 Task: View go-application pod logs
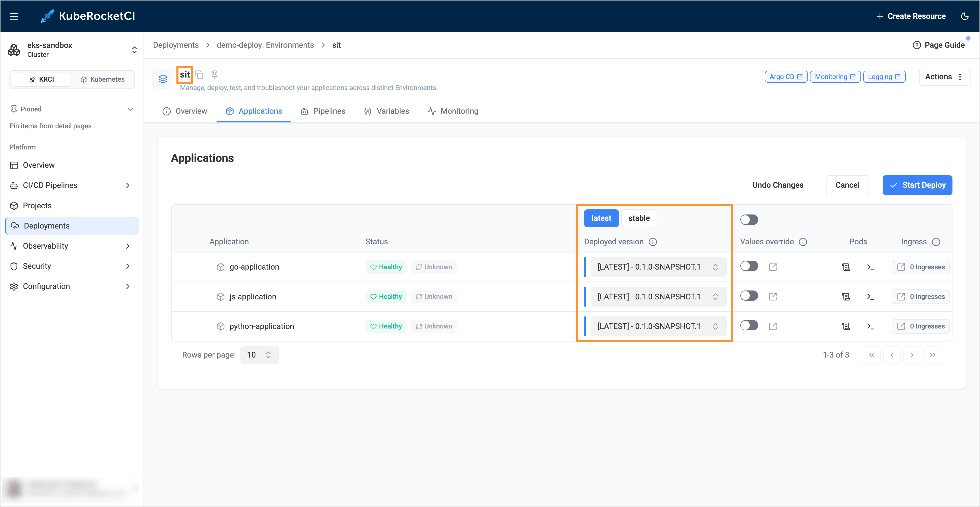[x=846, y=267]
